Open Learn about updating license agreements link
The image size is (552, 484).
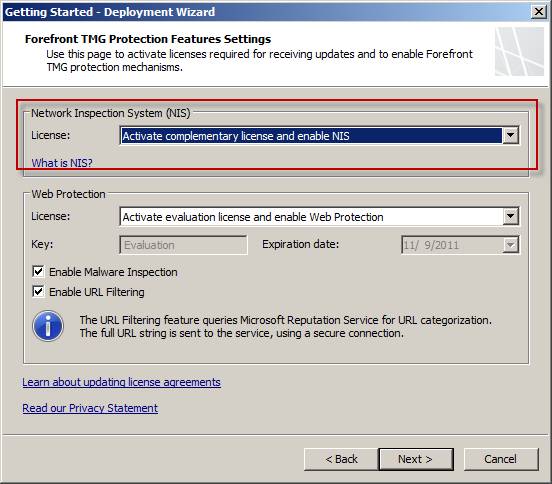coord(121,382)
